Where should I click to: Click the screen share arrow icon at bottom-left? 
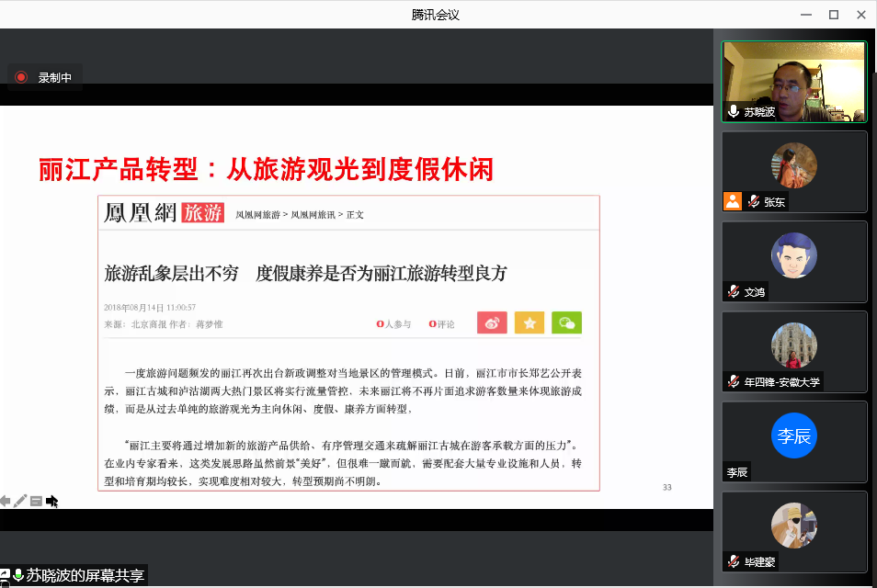click(5, 576)
